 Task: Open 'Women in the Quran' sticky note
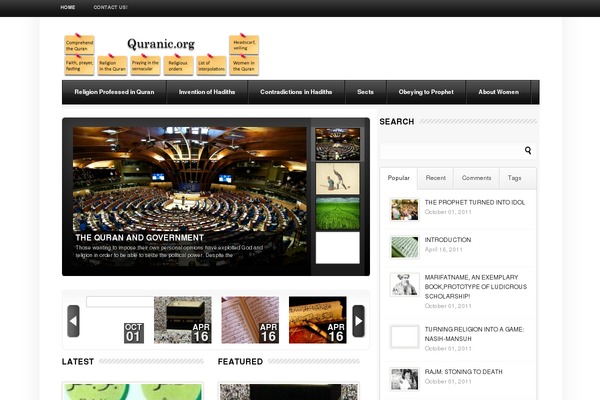coord(244,65)
